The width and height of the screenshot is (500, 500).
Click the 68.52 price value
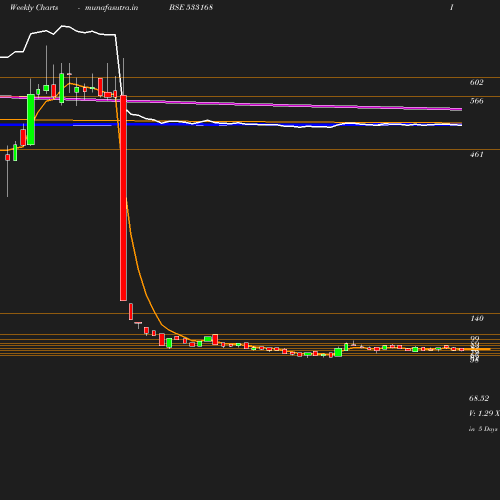pyautogui.click(x=479, y=398)
